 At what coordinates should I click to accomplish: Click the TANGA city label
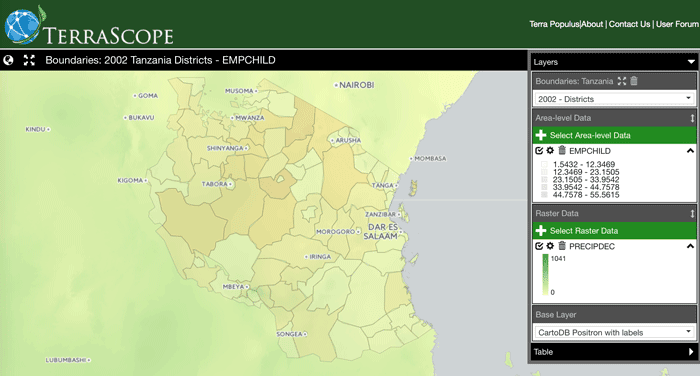point(383,185)
